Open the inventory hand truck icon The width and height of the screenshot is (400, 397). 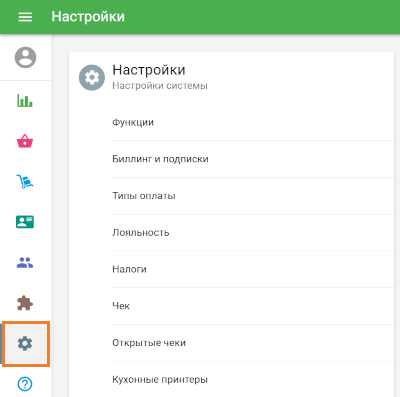[x=25, y=181]
